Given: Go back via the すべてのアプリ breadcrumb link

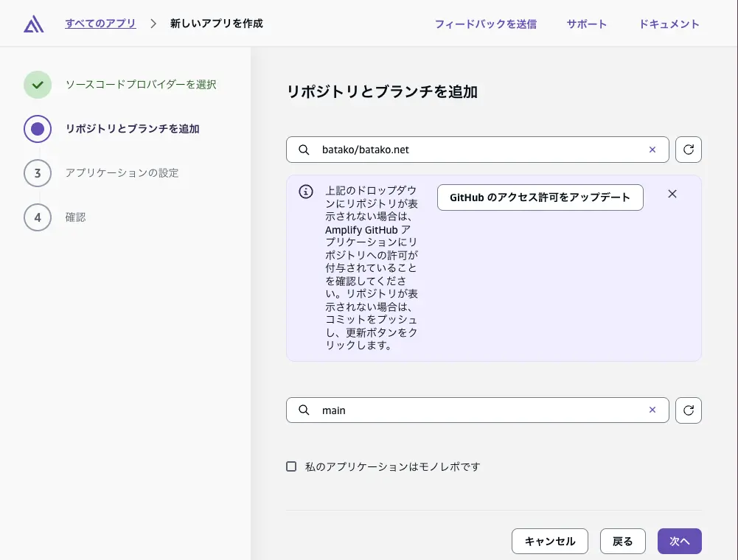Looking at the screenshot, I should pos(100,23).
